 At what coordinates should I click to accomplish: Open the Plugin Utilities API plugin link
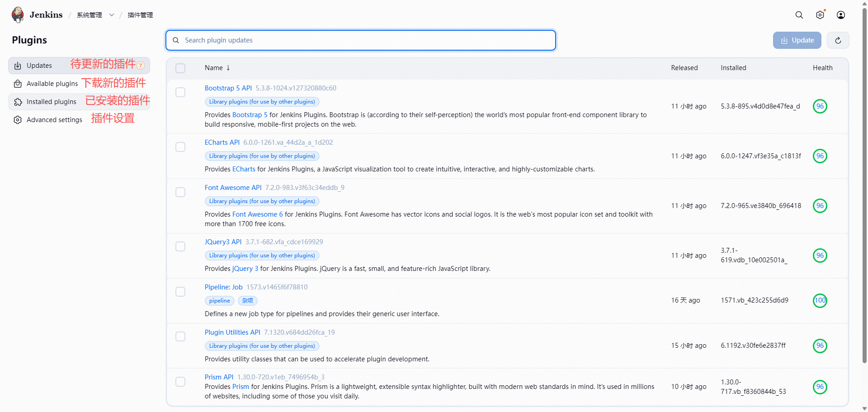coord(232,332)
